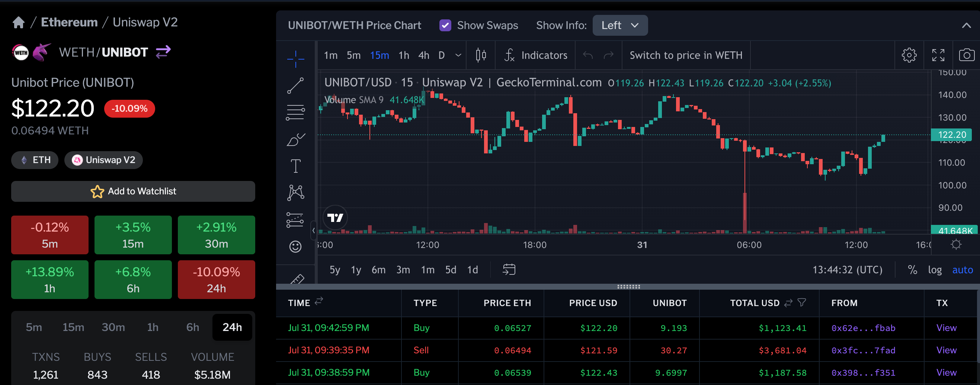Click Add to Watchlist button
This screenshot has width=980, height=385.
[x=133, y=191]
